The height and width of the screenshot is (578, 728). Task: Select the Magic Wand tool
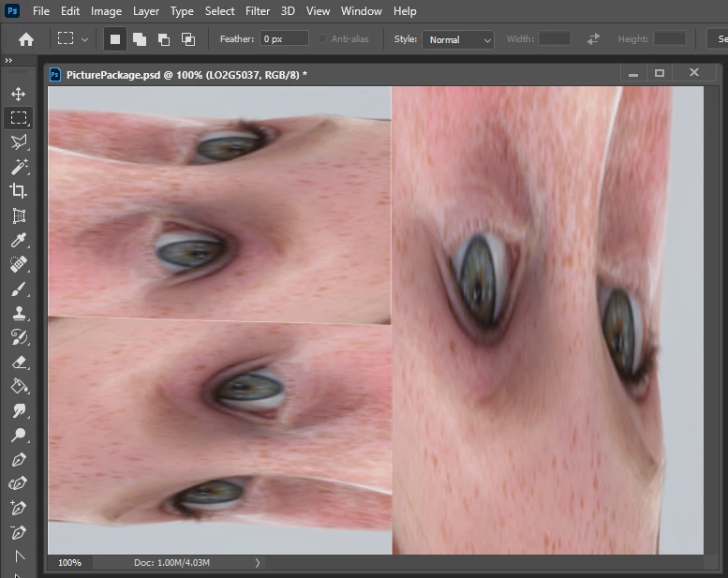pyautogui.click(x=19, y=167)
